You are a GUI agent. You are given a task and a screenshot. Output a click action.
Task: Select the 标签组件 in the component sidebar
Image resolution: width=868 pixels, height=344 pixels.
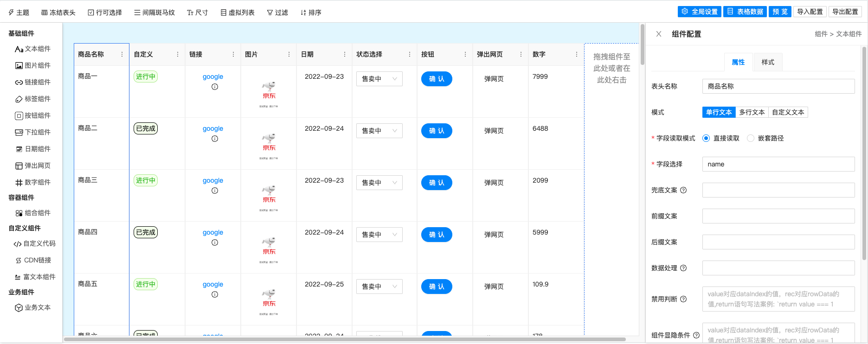coord(32,99)
